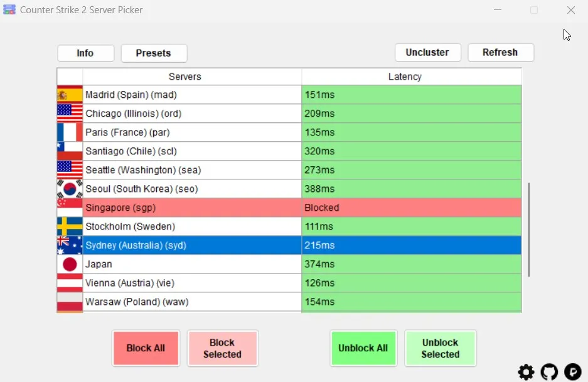The height and width of the screenshot is (382, 588).
Task: Click Block All button
Action: (x=146, y=348)
